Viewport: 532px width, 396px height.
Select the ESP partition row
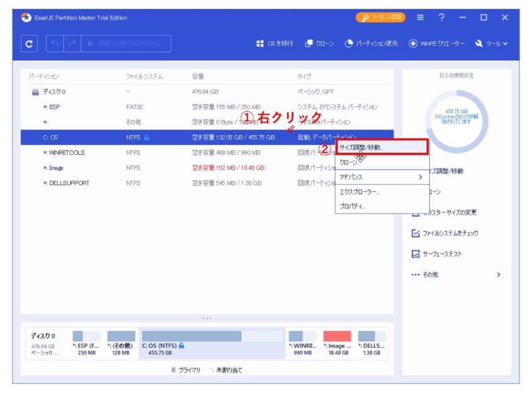tap(207, 107)
